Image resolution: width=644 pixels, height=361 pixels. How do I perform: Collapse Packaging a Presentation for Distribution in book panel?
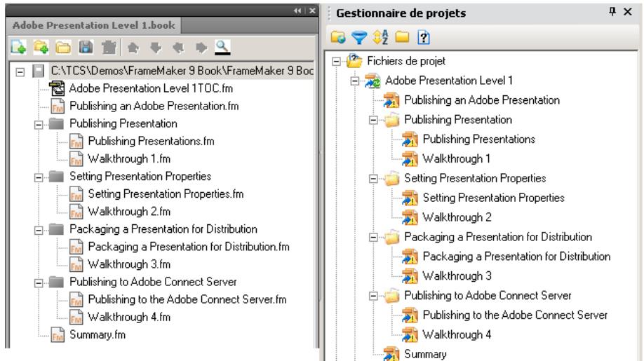tap(39, 230)
